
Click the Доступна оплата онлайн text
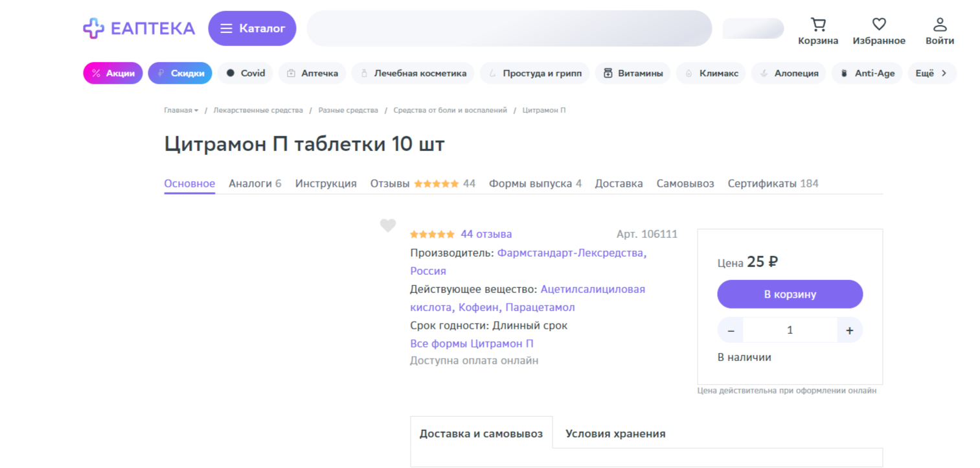(x=474, y=360)
